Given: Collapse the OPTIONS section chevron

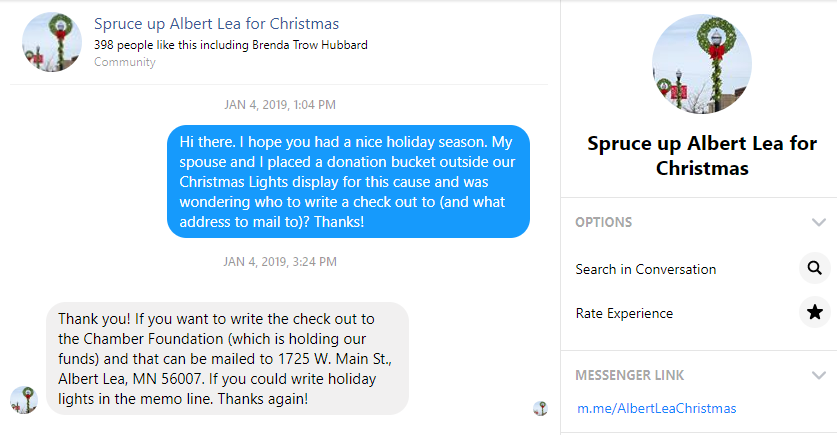Looking at the screenshot, I should (819, 222).
